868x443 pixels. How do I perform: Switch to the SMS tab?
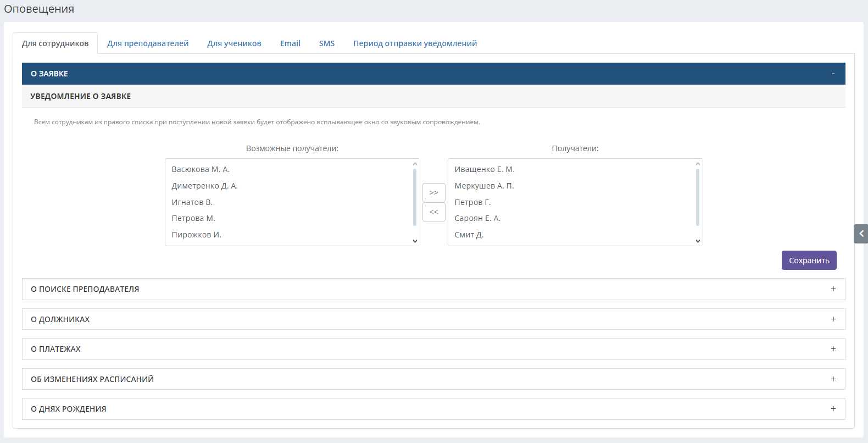pyautogui.click(x=327, y=43)
